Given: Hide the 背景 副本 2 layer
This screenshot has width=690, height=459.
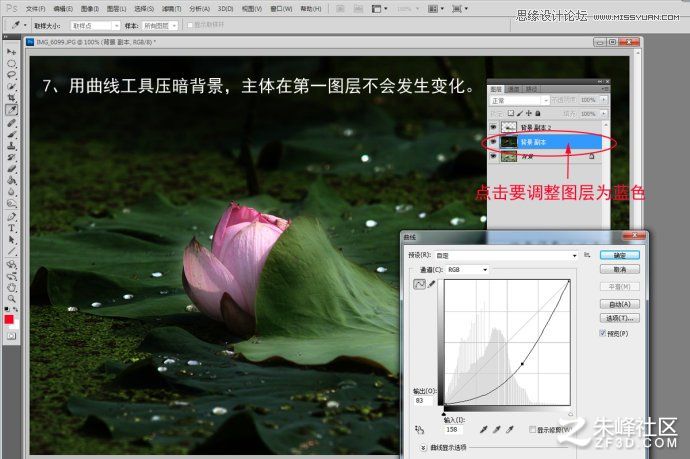Looking at the screenshot, I should 493,127.
